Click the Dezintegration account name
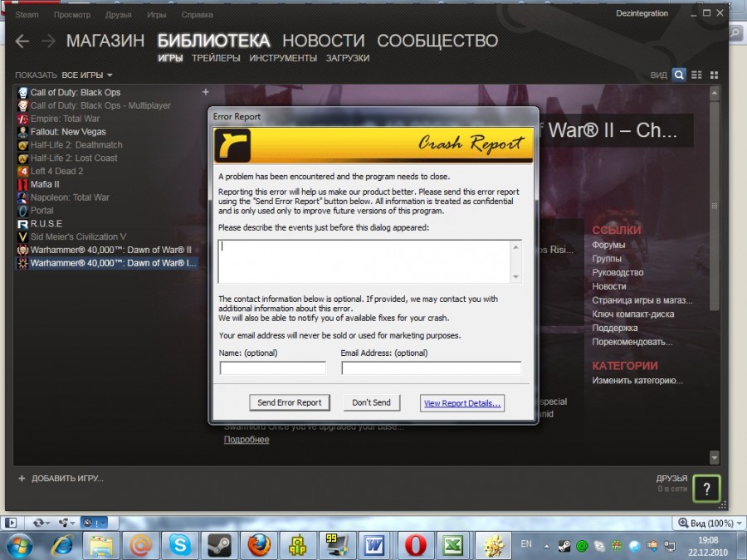Viewport: 747px width, 560px height. [x=642, y=13]
